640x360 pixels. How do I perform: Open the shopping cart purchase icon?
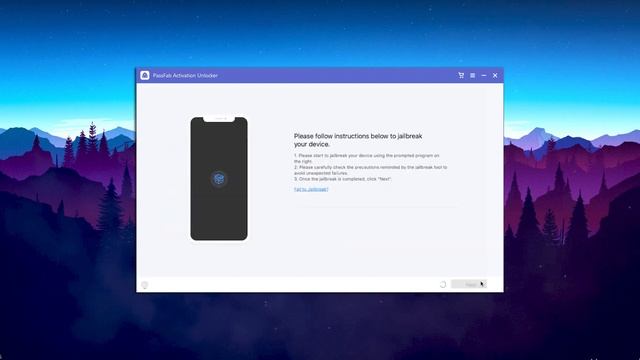pos(461,76)
